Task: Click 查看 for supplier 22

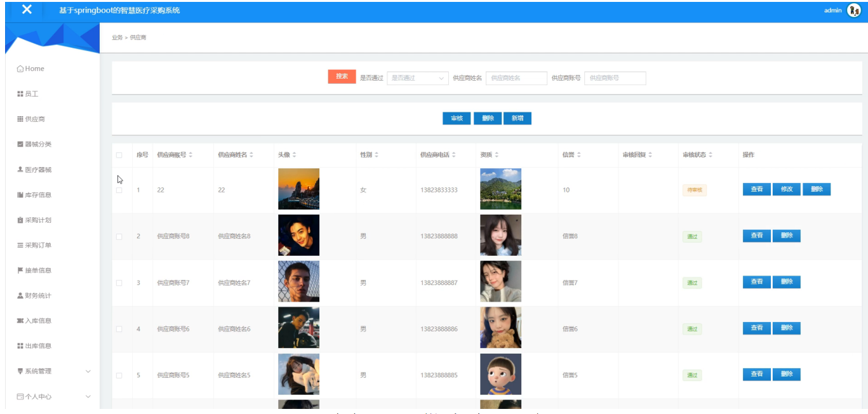Action: [757, 189]
